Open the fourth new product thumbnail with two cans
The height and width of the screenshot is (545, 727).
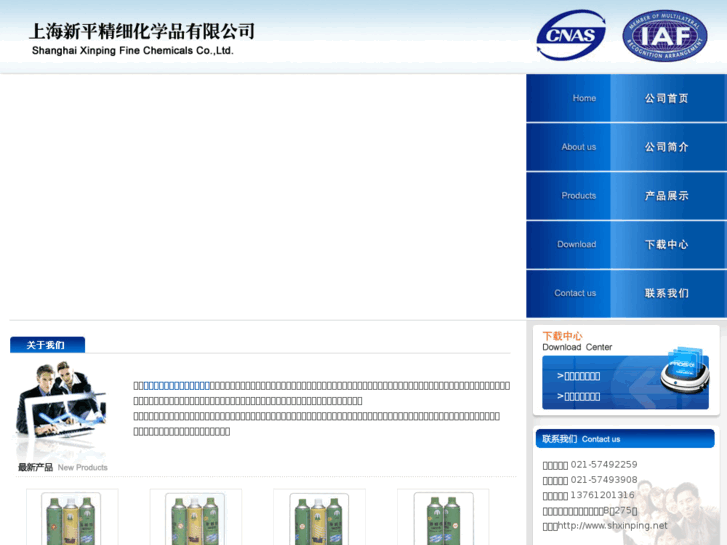pyautogui.click(x=443, y=518)
